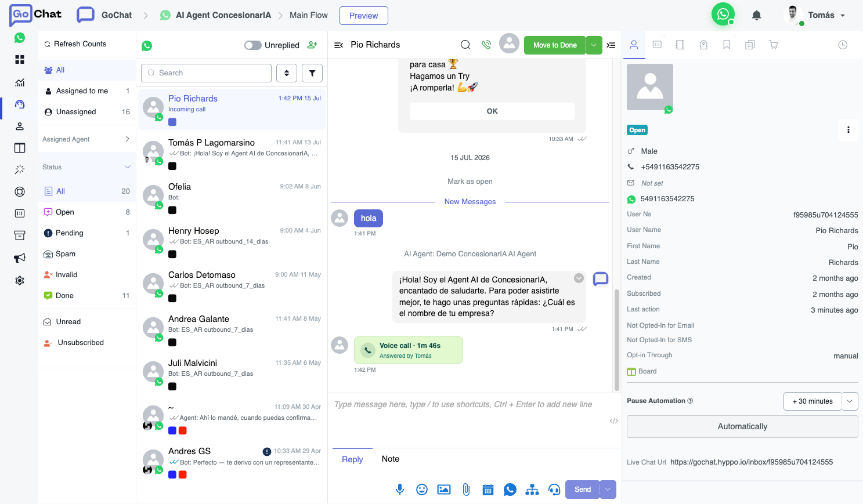Click OK button in the chat message
This screenshot has width=863, height=504.
[x=492, y=111]
